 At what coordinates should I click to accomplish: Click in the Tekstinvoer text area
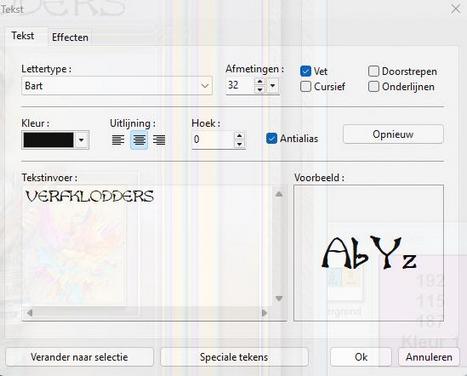coord(147,247)
